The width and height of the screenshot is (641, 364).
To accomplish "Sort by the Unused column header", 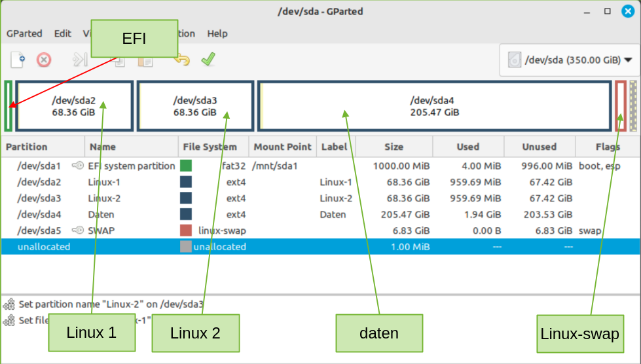I will pos(540,147).
